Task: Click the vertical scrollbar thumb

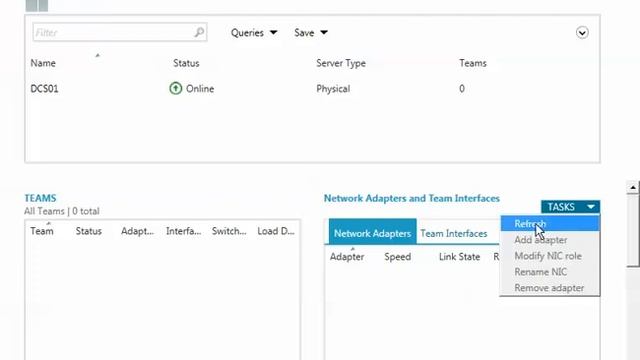Action: pyautogui.click(x=633, y=231)
